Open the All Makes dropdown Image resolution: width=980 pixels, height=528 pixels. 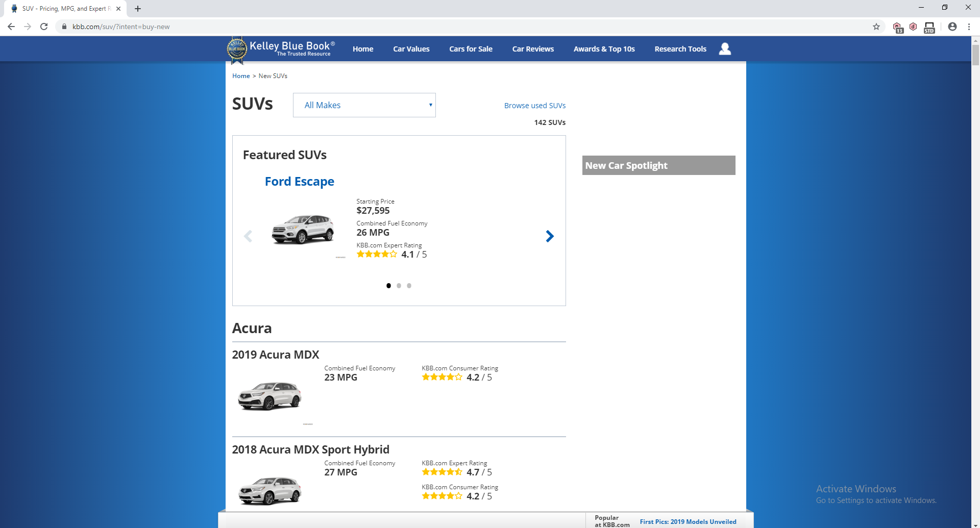(364, 105)
